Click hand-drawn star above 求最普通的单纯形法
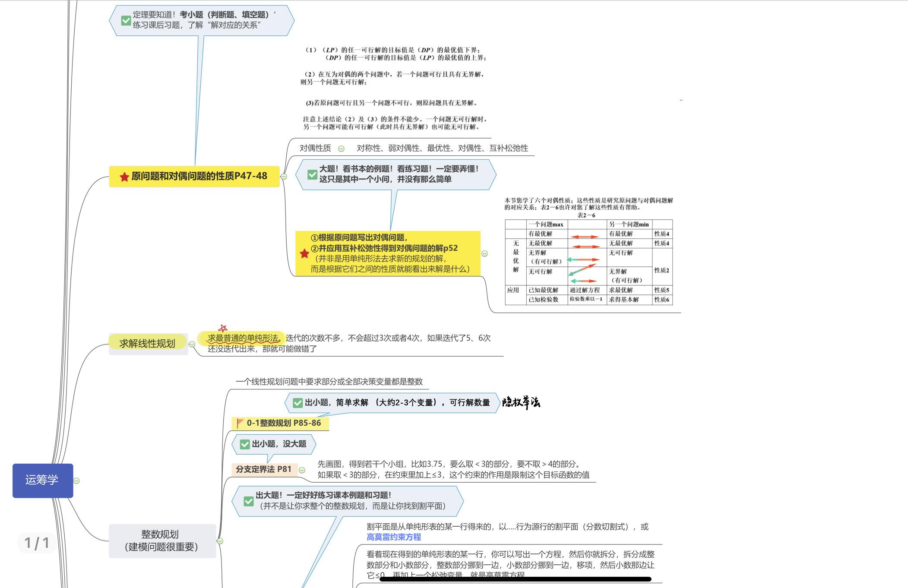The width and height of the screenshot is (908, 588). [223, 329]
